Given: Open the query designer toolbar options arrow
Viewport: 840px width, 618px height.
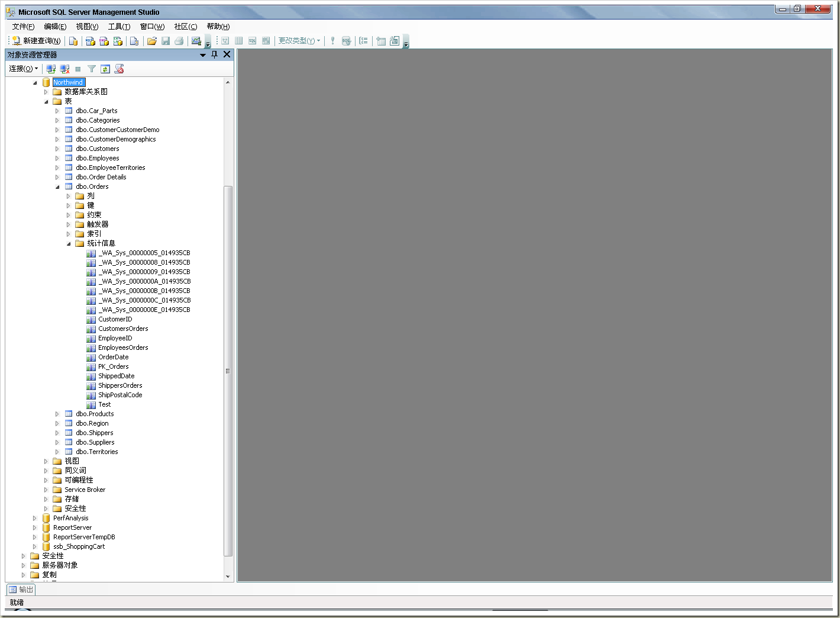Looking at the screenshot, I should click(x=406, y=41).
